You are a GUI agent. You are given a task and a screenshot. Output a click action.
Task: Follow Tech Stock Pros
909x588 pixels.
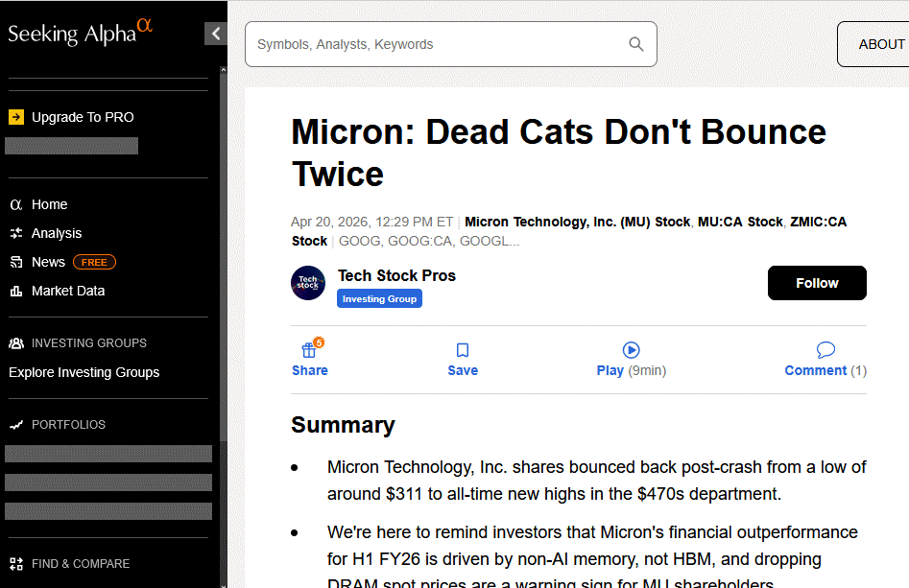pos(817,283)
